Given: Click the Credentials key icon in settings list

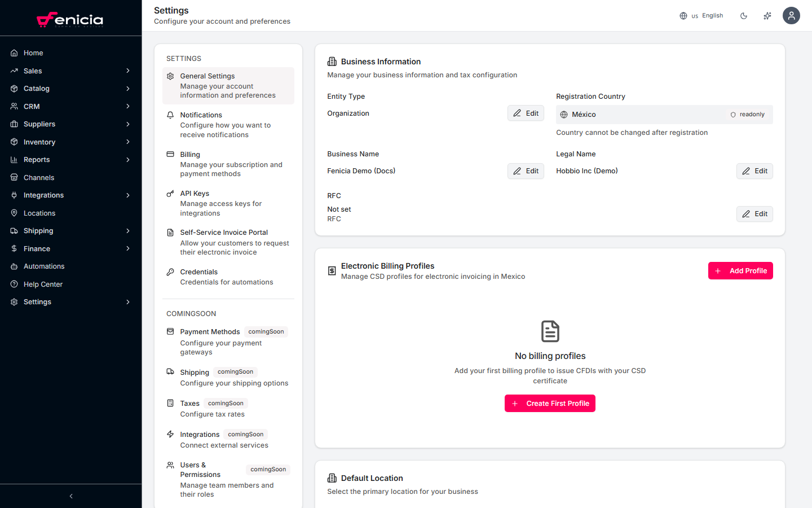Looking at the screenshot, I should (170, 271).
